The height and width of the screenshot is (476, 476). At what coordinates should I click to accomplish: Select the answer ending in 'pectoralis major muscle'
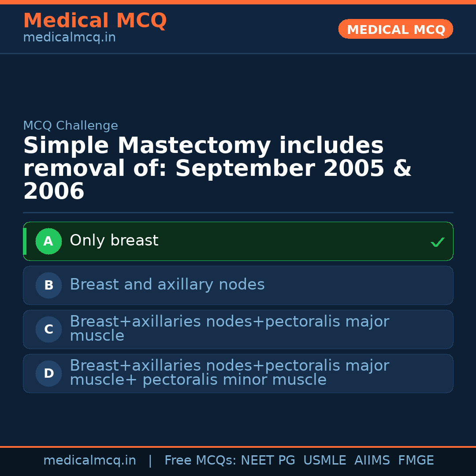pos(229,328)
